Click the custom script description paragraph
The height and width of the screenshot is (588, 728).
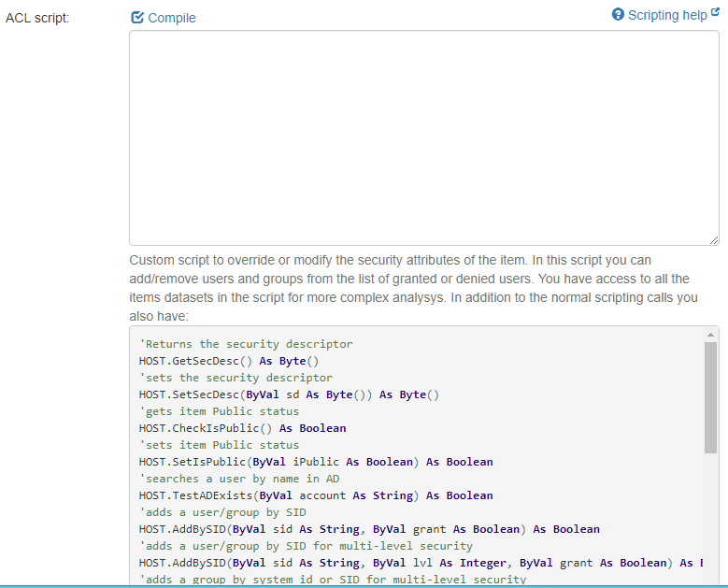[x=409, y=288]
